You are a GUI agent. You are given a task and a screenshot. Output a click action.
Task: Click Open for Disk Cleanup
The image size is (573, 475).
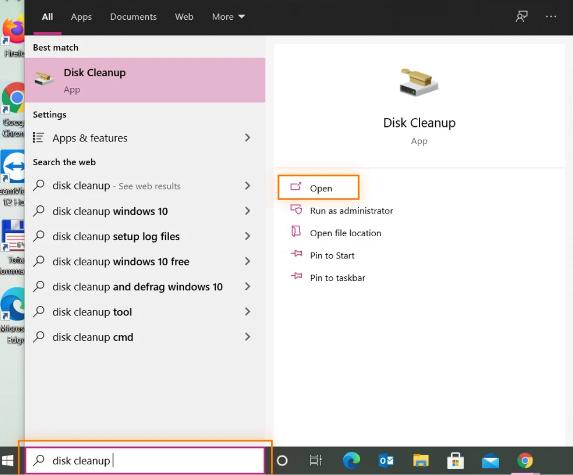[x=318, y=187]
